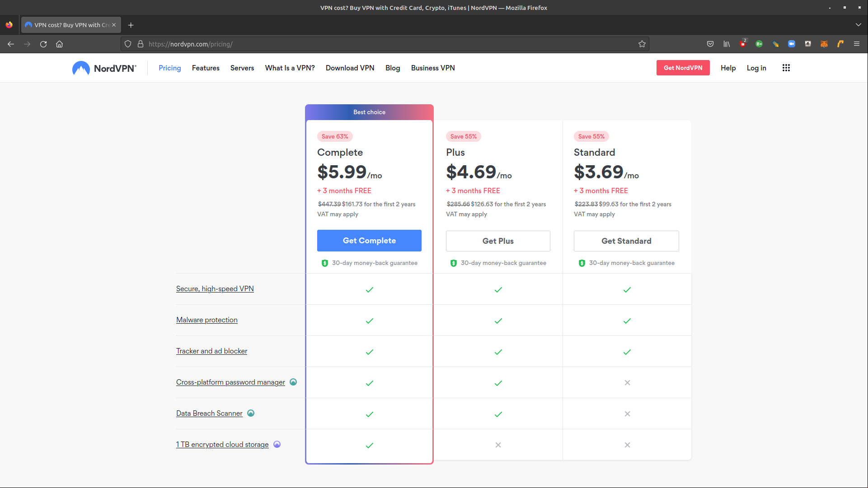Image resolution: width=868 pixels, height=488 pixels.
Task: Click NordPass icon beside Data Breach Scanner
Action: pos(251,413)
